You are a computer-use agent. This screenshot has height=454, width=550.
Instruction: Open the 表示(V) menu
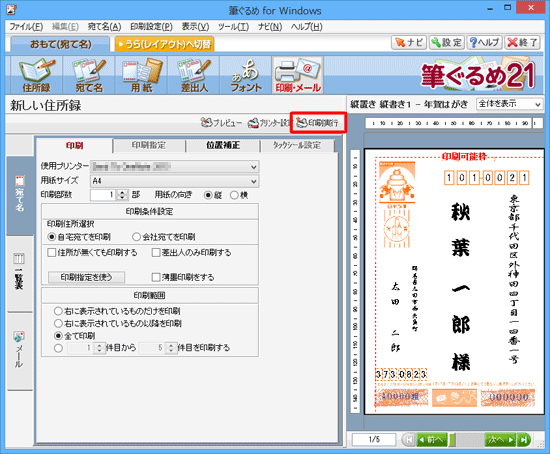[x=195, y=27]
